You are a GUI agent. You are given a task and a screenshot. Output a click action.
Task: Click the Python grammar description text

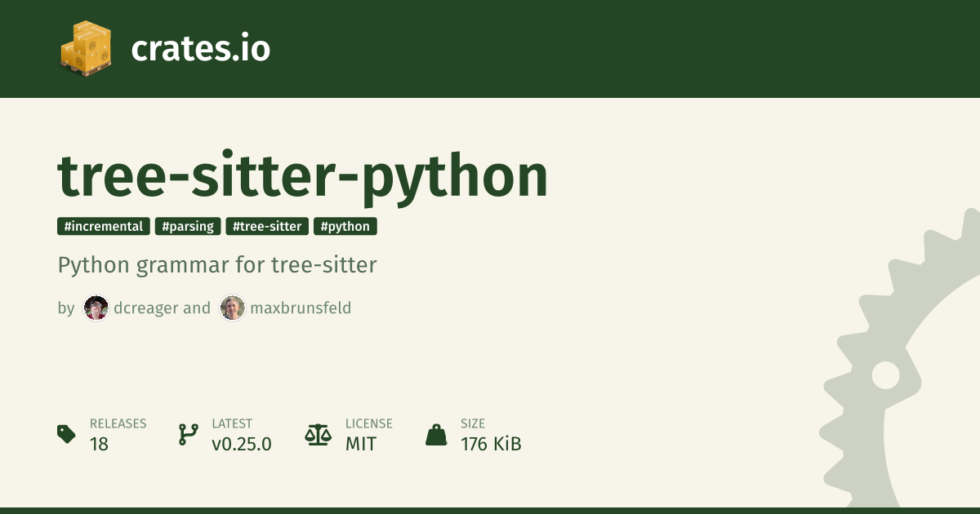point(217,265)
